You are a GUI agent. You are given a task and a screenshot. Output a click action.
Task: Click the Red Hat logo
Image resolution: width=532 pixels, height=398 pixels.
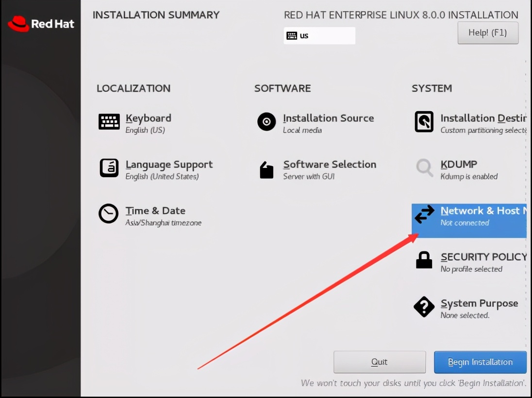pos(41,24)
